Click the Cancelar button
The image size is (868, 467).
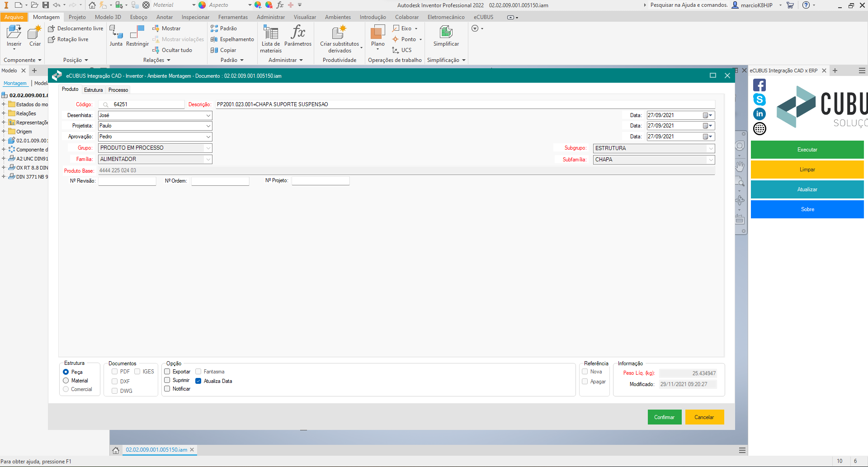(x=704, y=417)
